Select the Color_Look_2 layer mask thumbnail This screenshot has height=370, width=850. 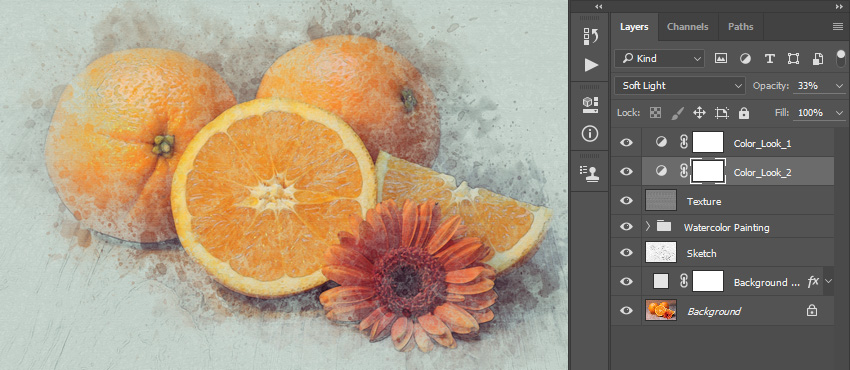[x=708, y=171]
